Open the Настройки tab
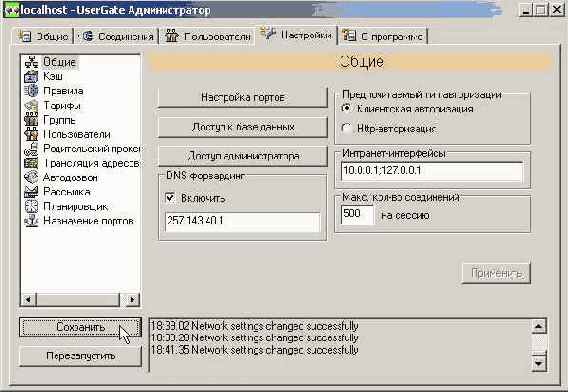 click(296, 35)
